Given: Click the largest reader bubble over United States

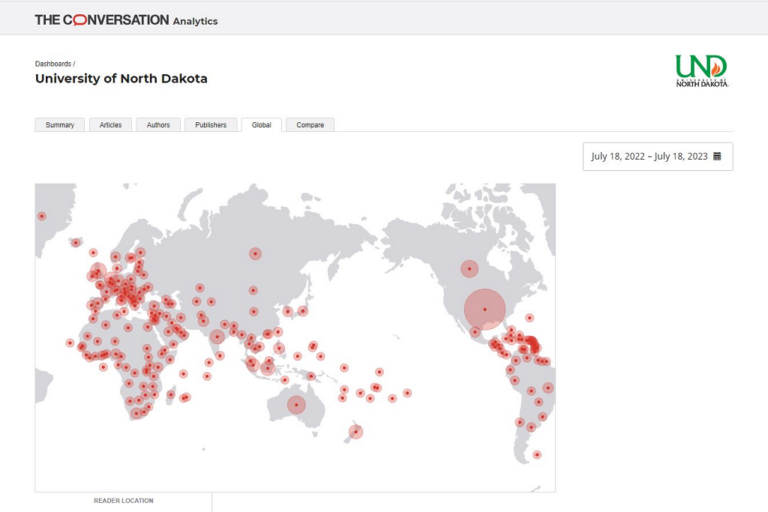Looking at the screenshot, I should point(485,309).
